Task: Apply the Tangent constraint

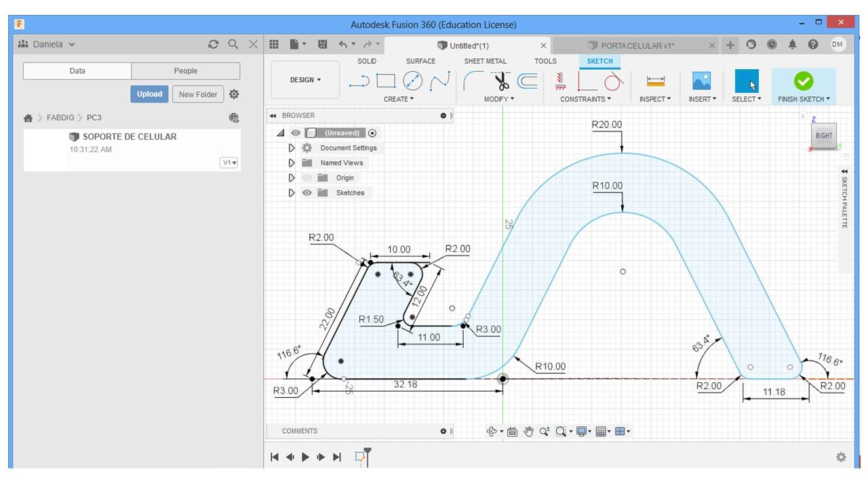Action: [613, 81]
